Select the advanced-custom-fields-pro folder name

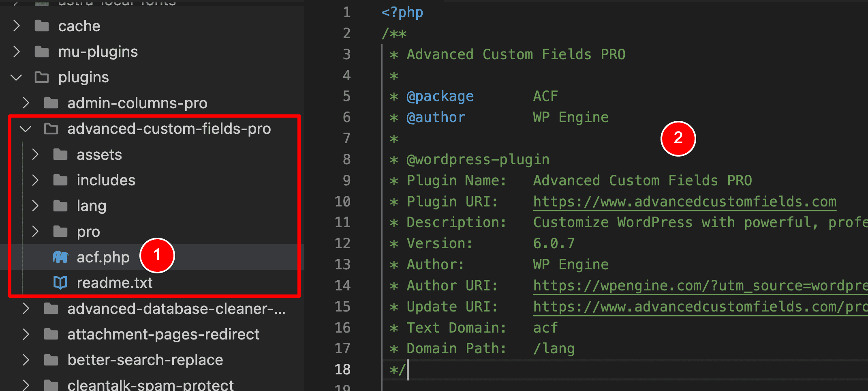tap(169, 129)
